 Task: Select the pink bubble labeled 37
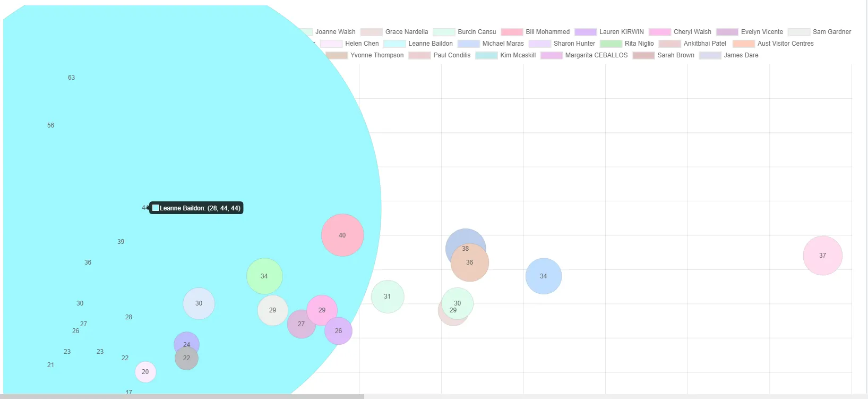coord(823,256)
